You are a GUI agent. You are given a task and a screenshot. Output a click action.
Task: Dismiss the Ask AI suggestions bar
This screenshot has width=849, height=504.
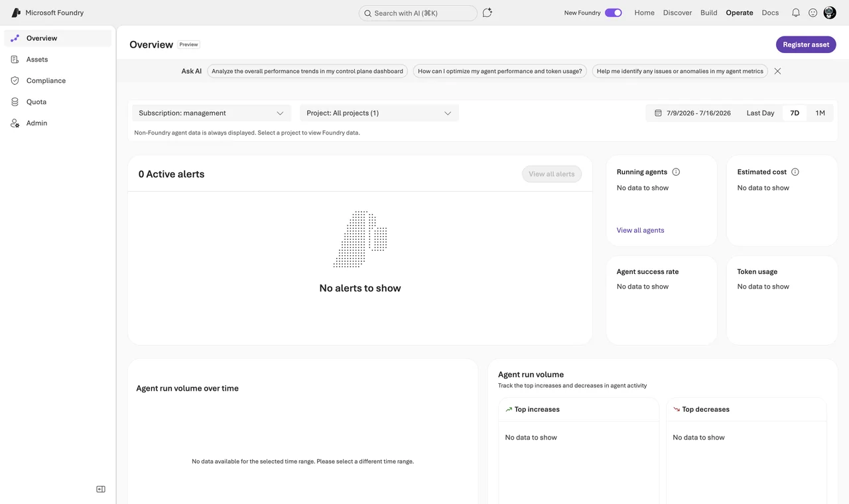tap(777, 71)
